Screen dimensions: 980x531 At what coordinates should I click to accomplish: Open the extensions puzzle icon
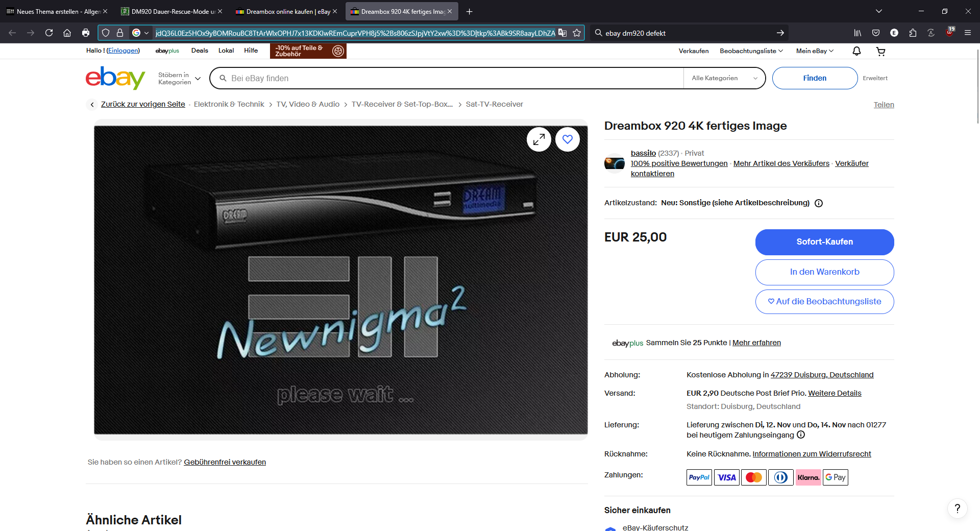pyautogui.click(x=913, y=33)
